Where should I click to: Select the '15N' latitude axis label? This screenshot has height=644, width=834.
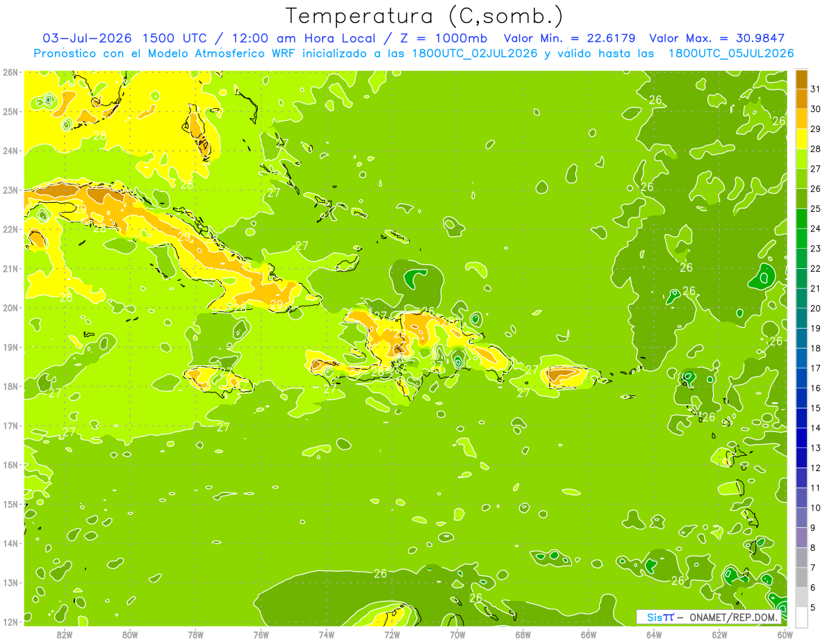tap(10, 504)
